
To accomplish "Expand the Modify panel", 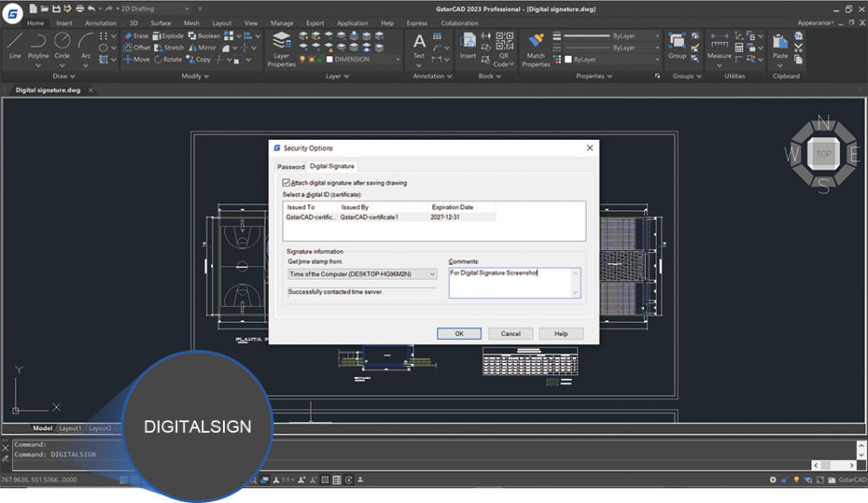I will 194,76.
